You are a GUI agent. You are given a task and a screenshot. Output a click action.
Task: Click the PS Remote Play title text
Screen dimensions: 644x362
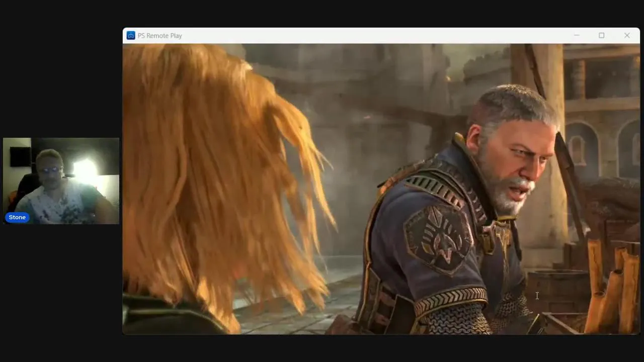tap(160, 36)
